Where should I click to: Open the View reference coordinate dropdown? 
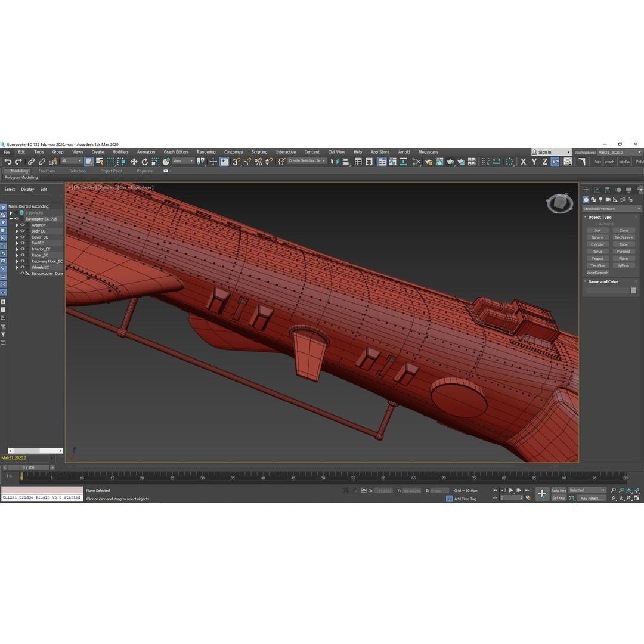point(183,161)
